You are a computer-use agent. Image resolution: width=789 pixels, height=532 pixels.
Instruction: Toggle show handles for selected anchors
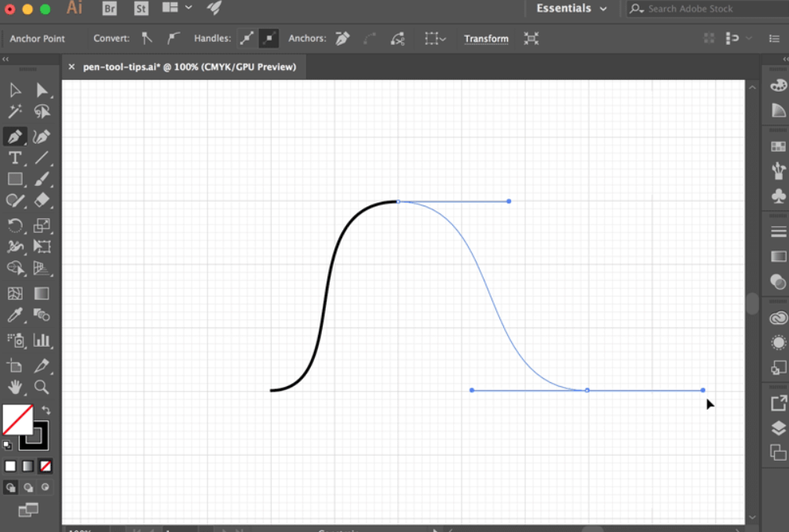tap(247, 38)
